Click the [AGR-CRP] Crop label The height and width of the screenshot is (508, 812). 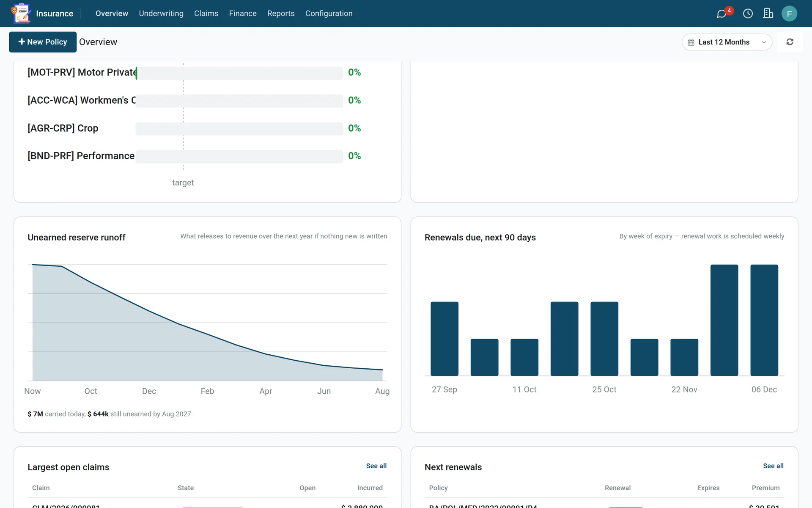(x=63, y=128)
